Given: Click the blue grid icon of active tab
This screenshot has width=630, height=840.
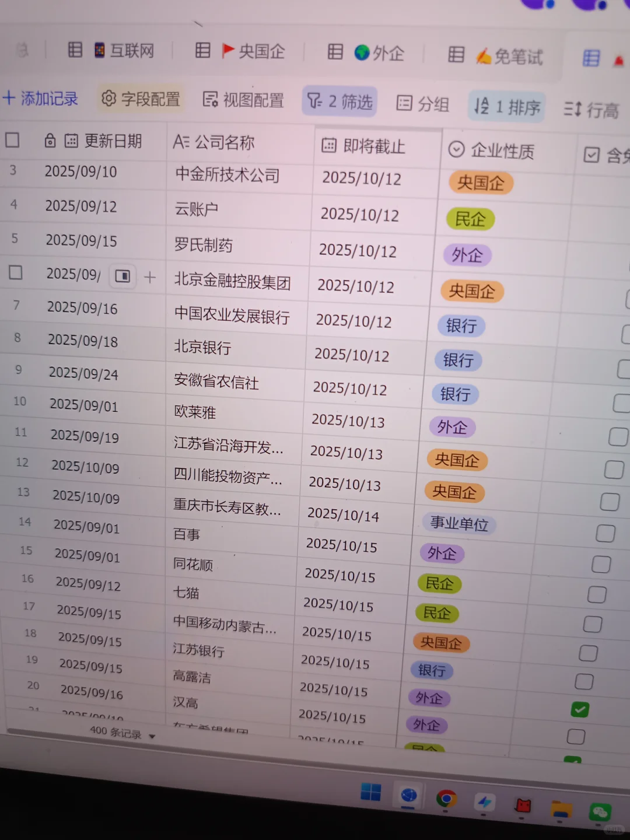Looking at the screenshot, I should tap(591, 58).
